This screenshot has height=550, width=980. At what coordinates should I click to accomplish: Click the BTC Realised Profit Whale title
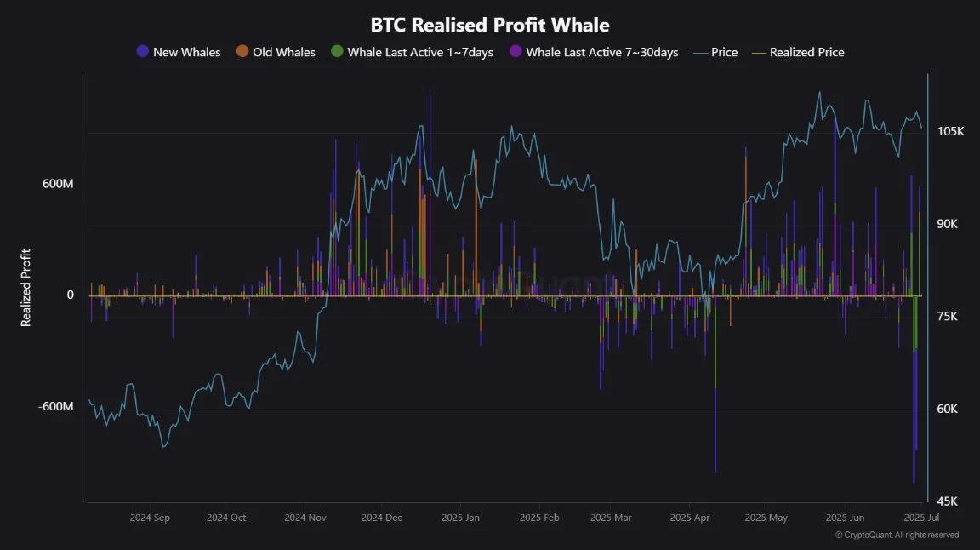[x=490, y=25]
